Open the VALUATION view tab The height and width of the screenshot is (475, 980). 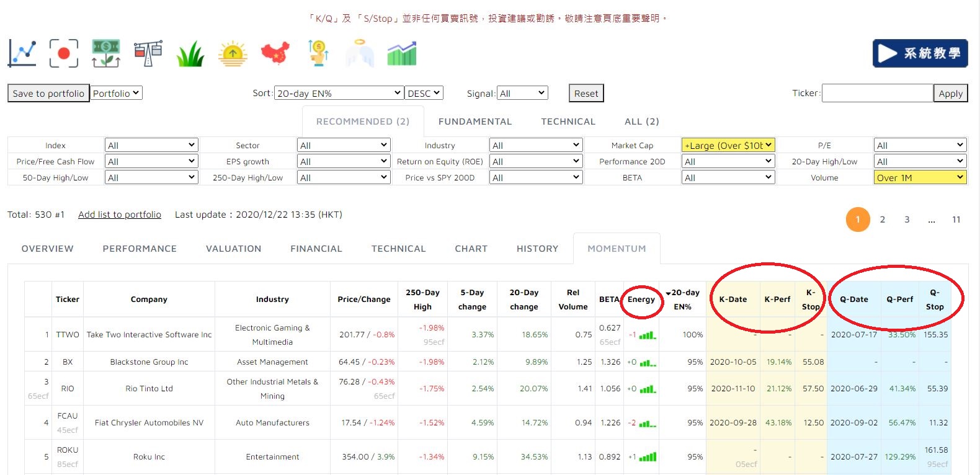(234, 249)
